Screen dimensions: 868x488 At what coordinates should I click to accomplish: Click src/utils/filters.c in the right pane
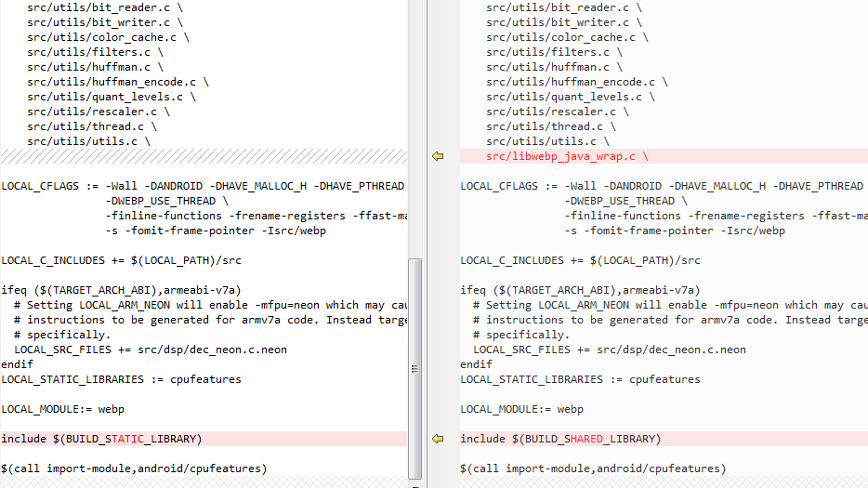[x=554, y=52]
